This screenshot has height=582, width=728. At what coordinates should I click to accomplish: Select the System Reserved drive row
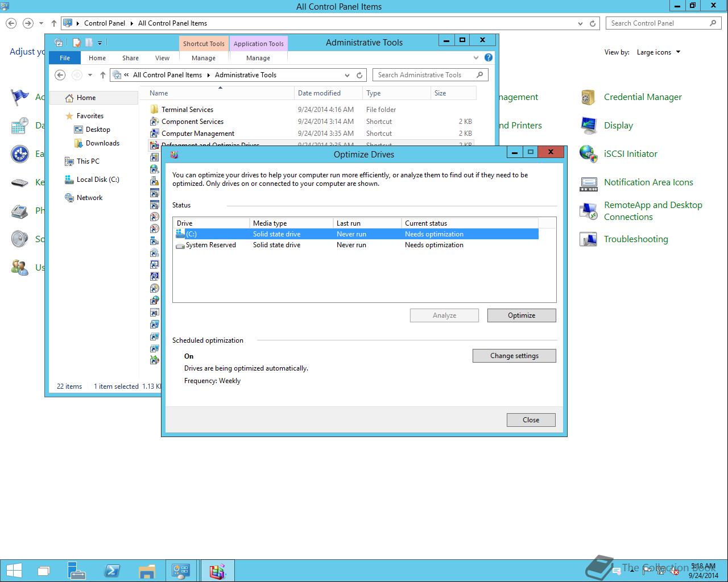tap(355, 245)
